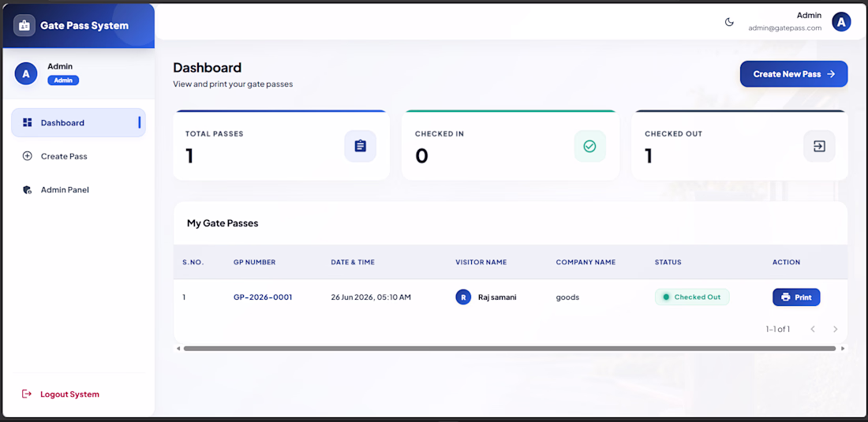Click the admin@gatepass.com email text
Screen dimensions: 868x422
point(784,28)
